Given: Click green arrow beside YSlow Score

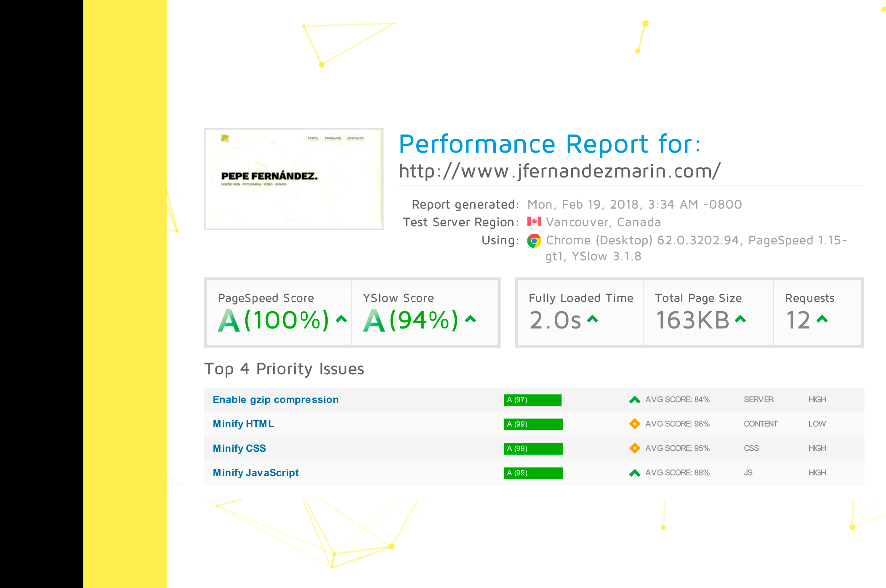Looking at the screenshot, I should (x=471, y=319).
